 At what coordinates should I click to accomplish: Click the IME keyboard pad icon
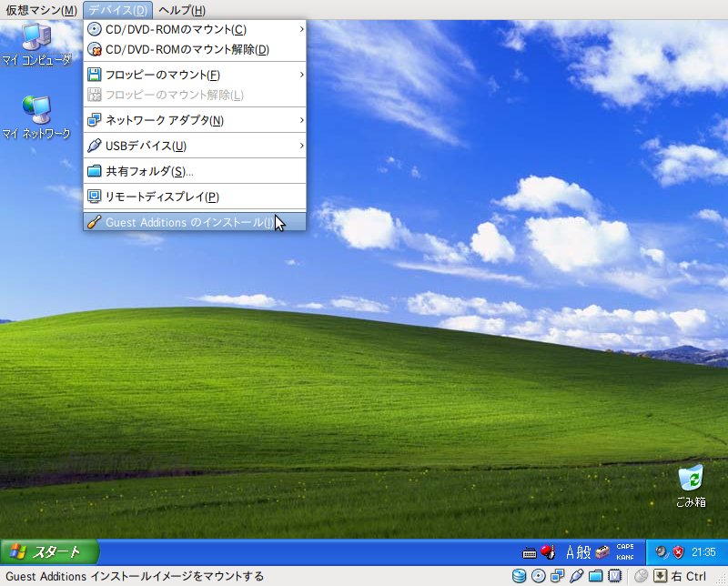tap(530, 552)
